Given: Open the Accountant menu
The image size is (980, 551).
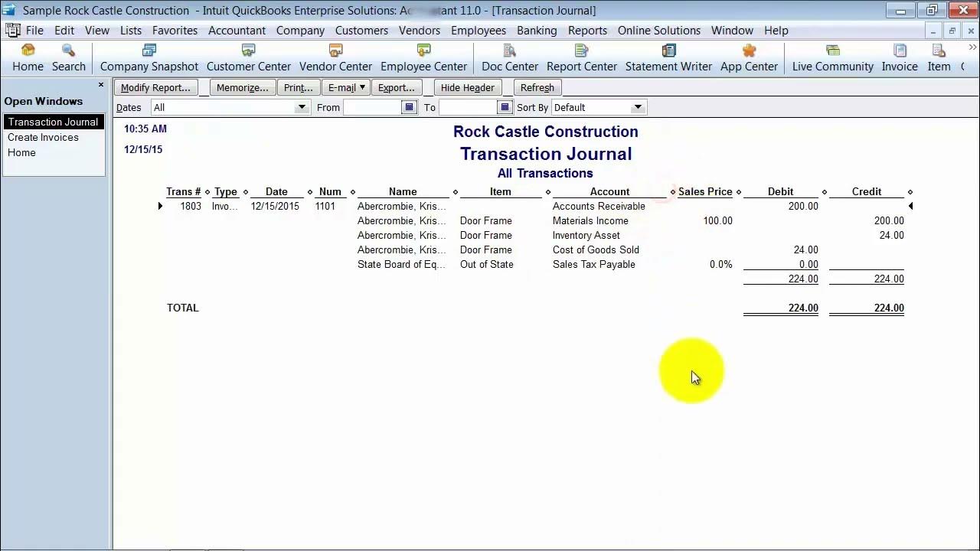Looking at the screenshot, I should 237,31.
